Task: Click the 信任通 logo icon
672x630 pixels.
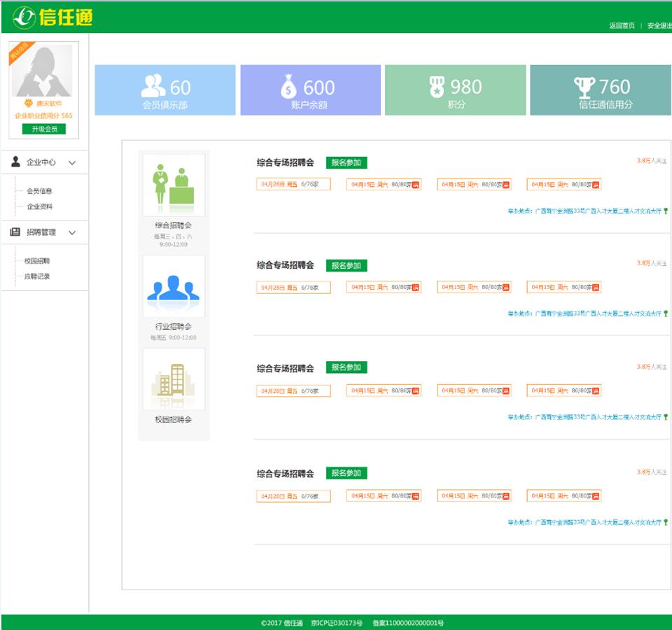Action: (24, 17)
